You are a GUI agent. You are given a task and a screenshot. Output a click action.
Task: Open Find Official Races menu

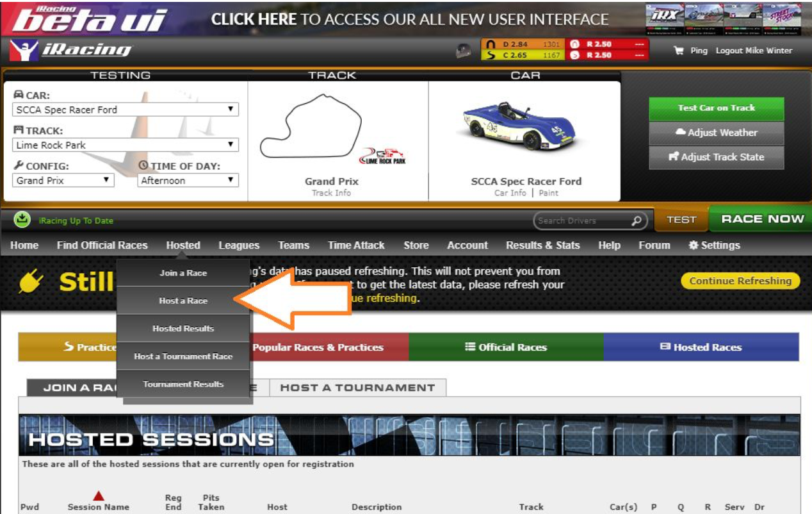coord(102,245)
